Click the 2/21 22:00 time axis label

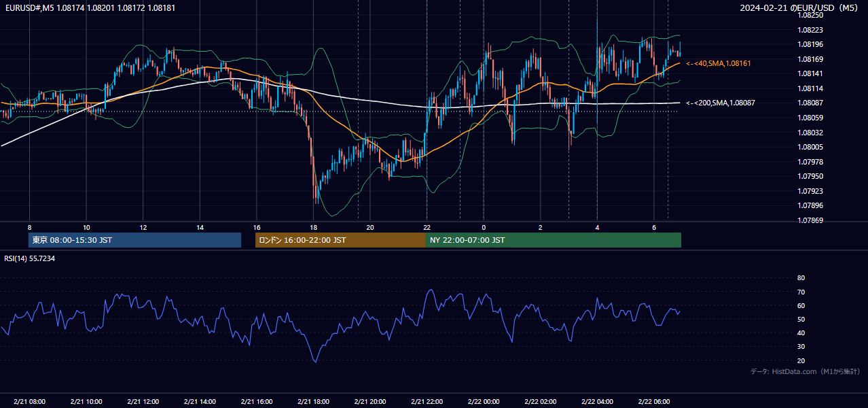(x=427, y=402)
